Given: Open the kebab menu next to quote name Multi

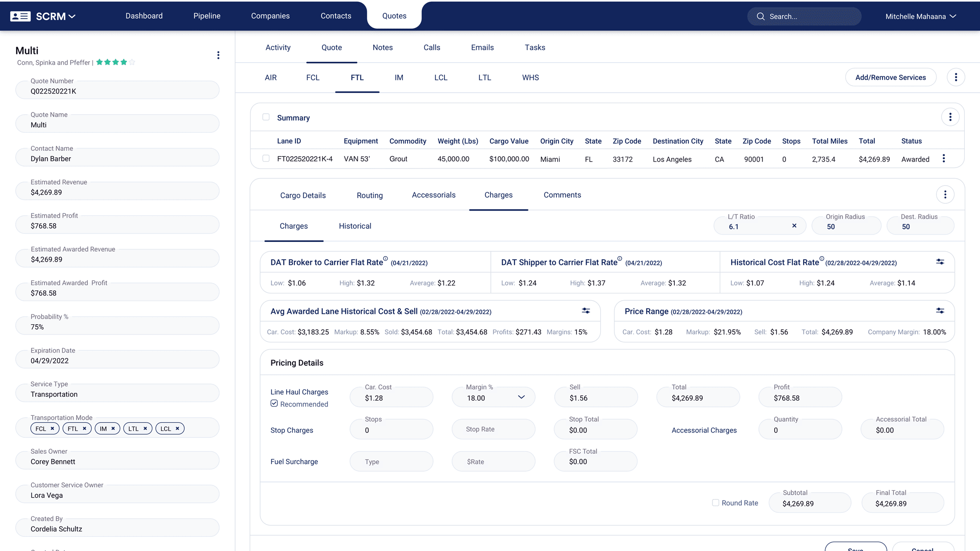Looking at the screenshot, I should pos(218,55).
